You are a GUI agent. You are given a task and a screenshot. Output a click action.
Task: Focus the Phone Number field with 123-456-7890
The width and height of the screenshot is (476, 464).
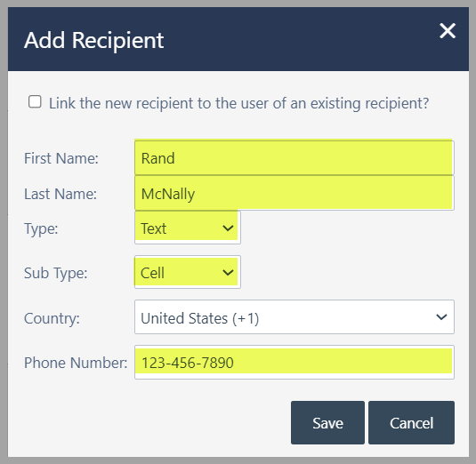294,362
